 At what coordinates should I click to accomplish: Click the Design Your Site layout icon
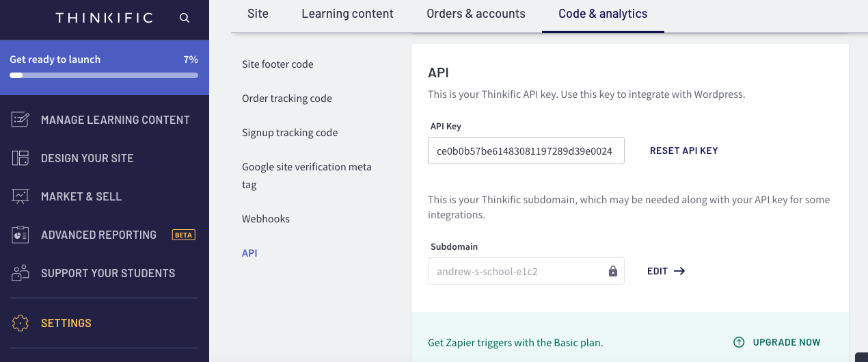click(21, 158)
